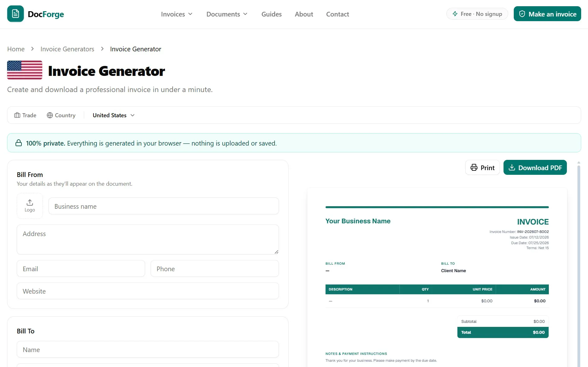Click 'Terms: Net 15' in preview
Screen dimensions: 588x367
[537, 248]
